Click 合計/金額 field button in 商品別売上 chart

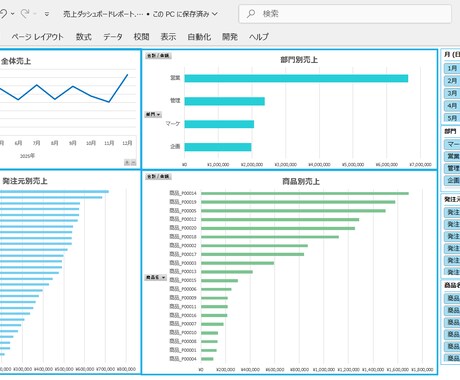[158, 176]
